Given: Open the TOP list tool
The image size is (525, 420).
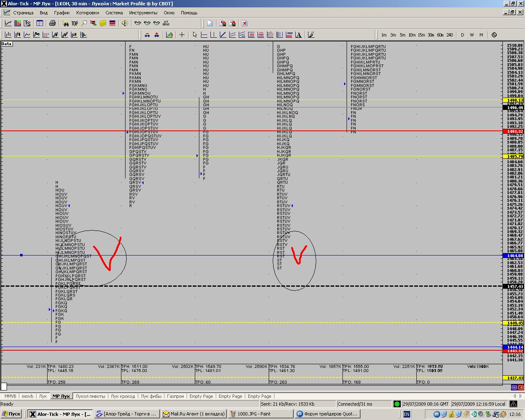Looking at the screenshot, I should [x=75, y=23].
